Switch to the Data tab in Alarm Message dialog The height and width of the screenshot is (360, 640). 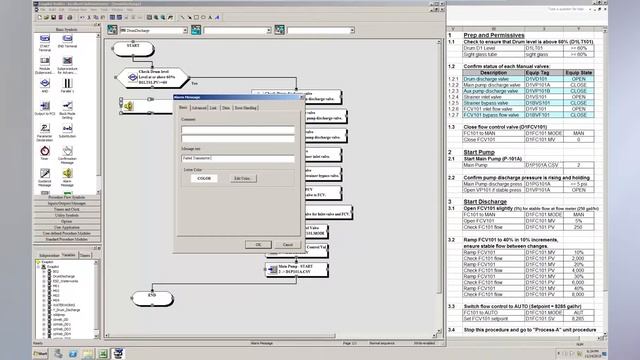226,108
